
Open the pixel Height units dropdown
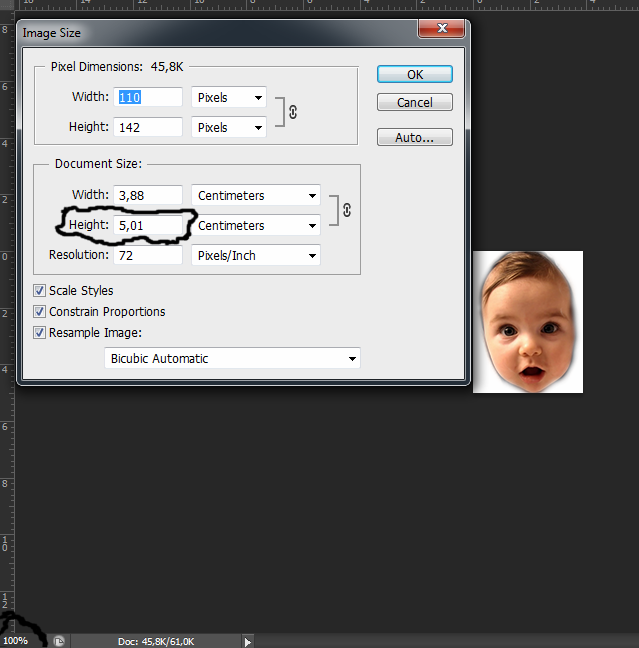tap(229, 128)
